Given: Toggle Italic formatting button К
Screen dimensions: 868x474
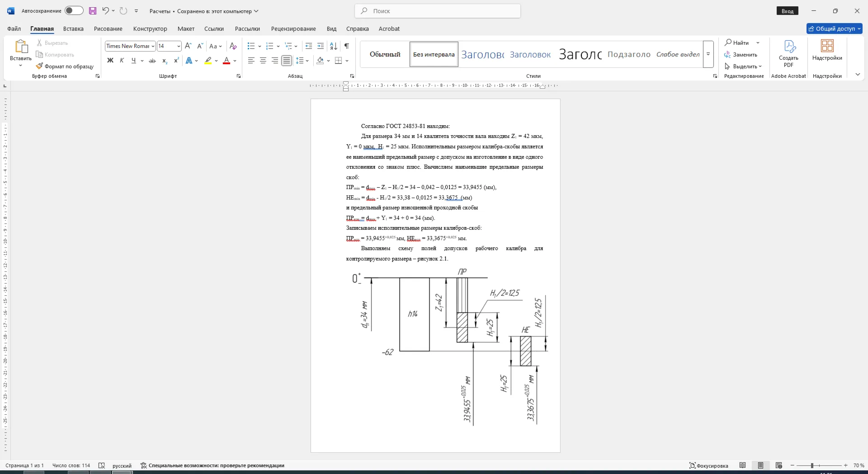Looking at the screenshot, I should [x=122, y=61].
